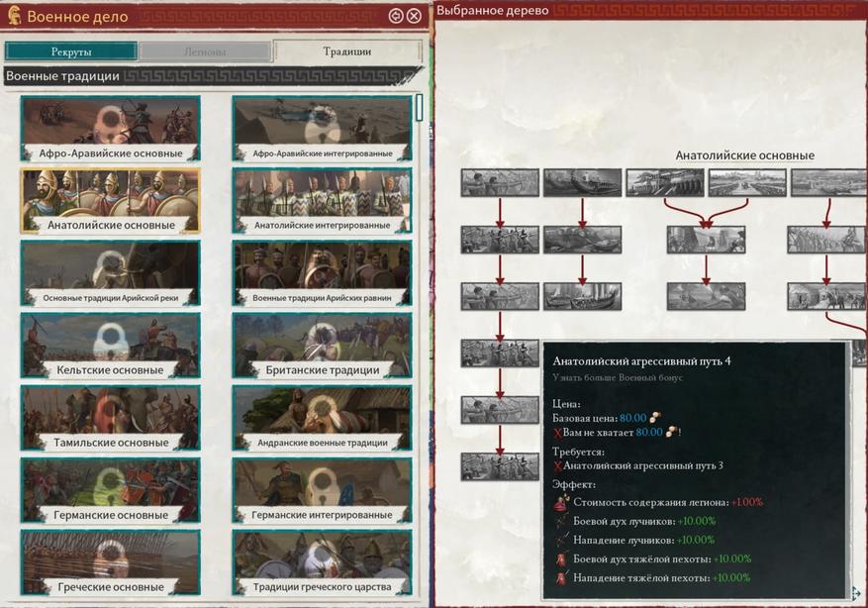Open the greyed-out Легионы tab
Image resolution: width=868 pixels, height=608 pixels.
click(x=205, y=51)
